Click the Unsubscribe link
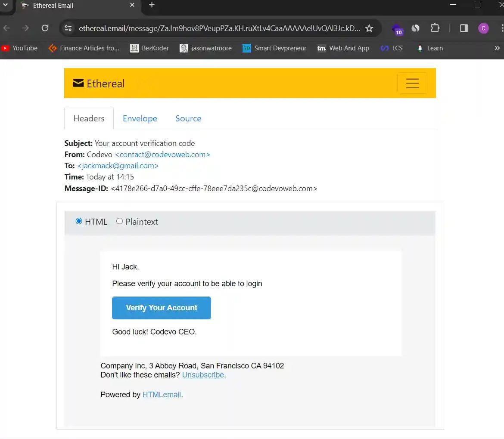 click(x=202, y=374)
